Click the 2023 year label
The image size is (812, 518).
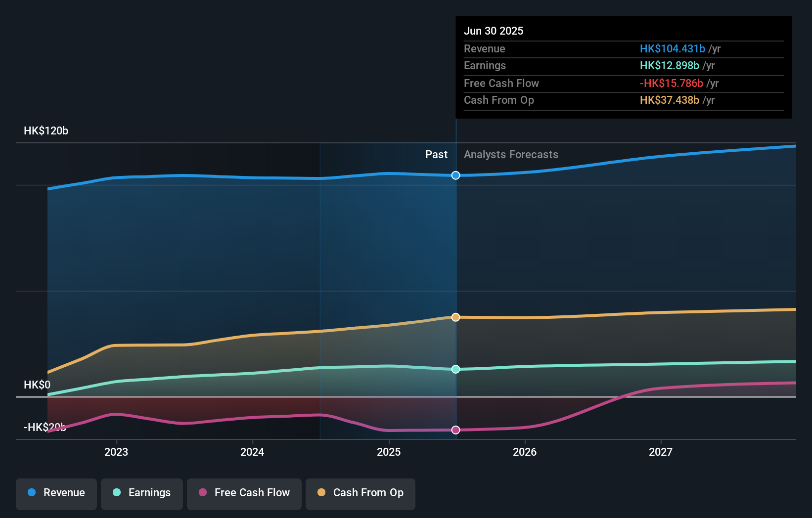[116, 452]
